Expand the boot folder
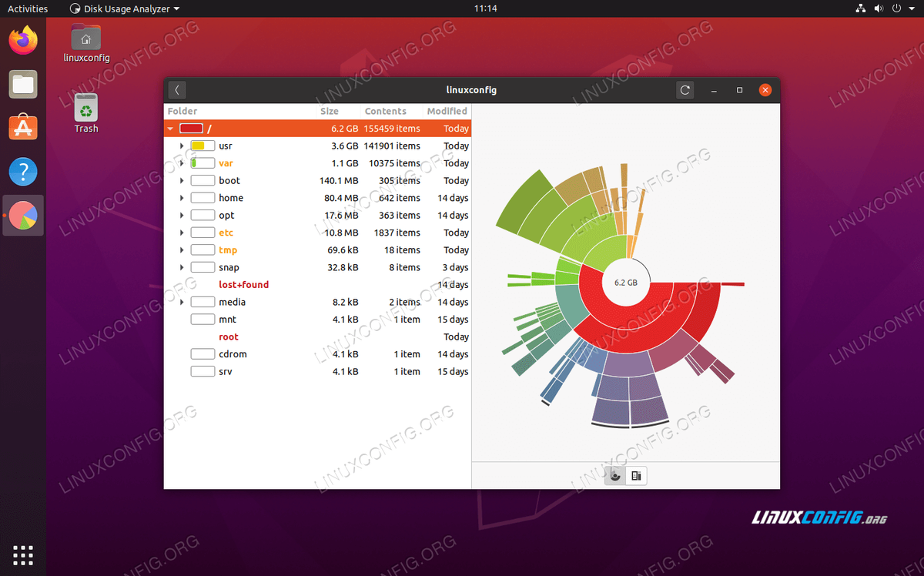The image size is (924, 576). tap(182, 180)
